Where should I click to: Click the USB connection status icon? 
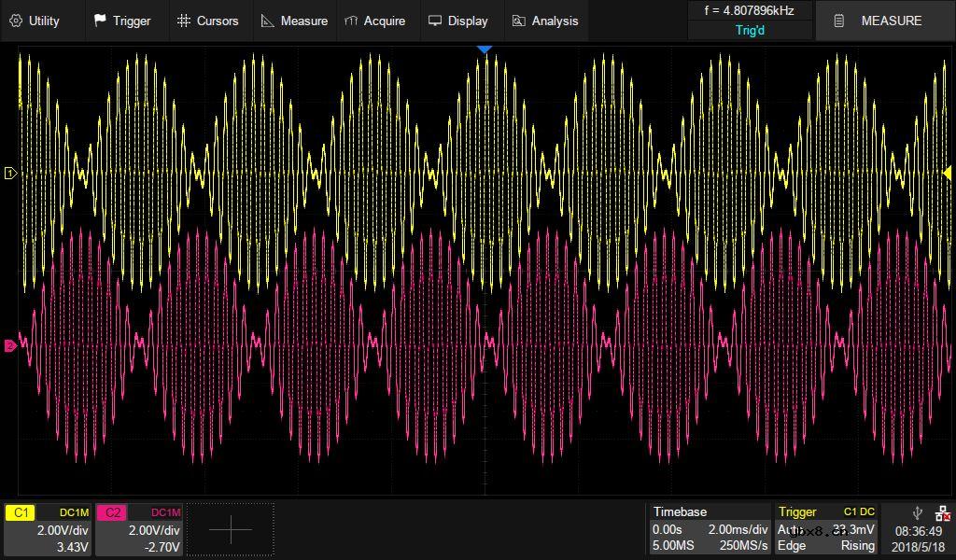click(918, 512)
